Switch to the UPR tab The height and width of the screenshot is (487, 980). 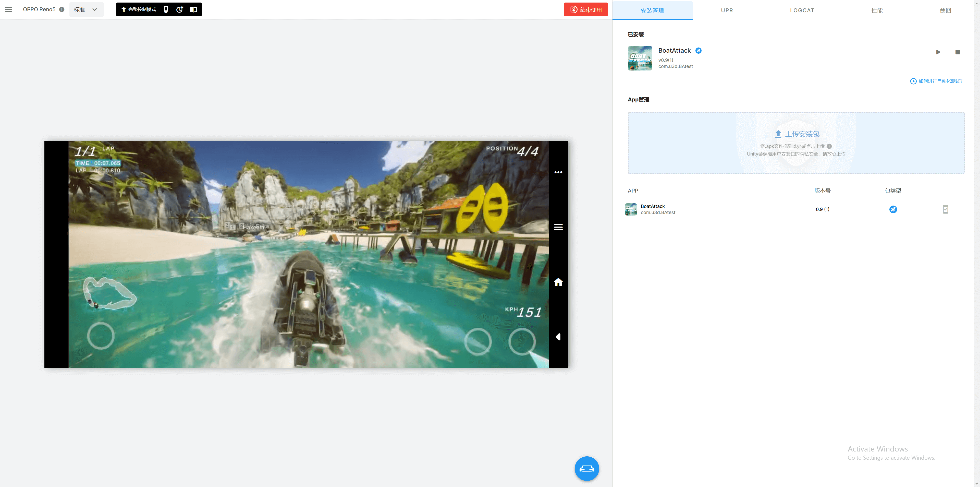(x=727, y=10)
